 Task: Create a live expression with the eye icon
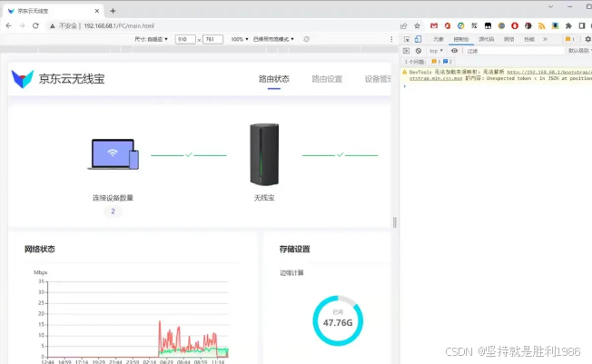454,51
